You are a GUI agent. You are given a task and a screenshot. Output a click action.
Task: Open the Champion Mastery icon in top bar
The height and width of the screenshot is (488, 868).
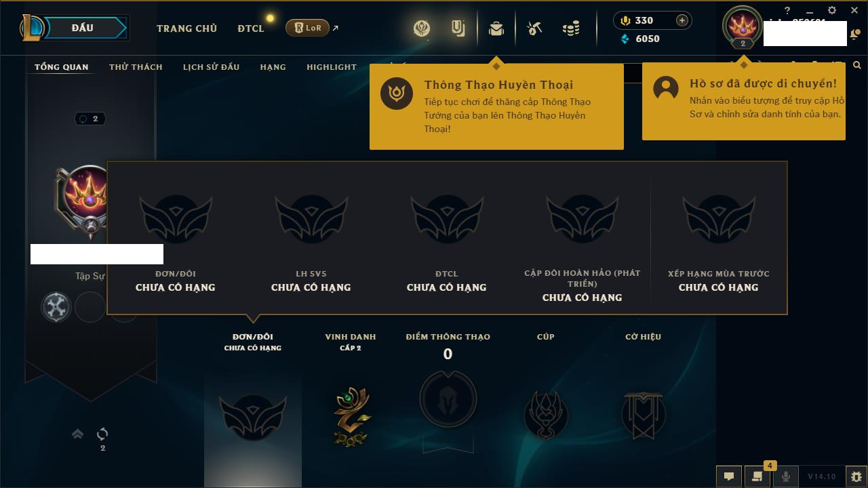[422, 28]
